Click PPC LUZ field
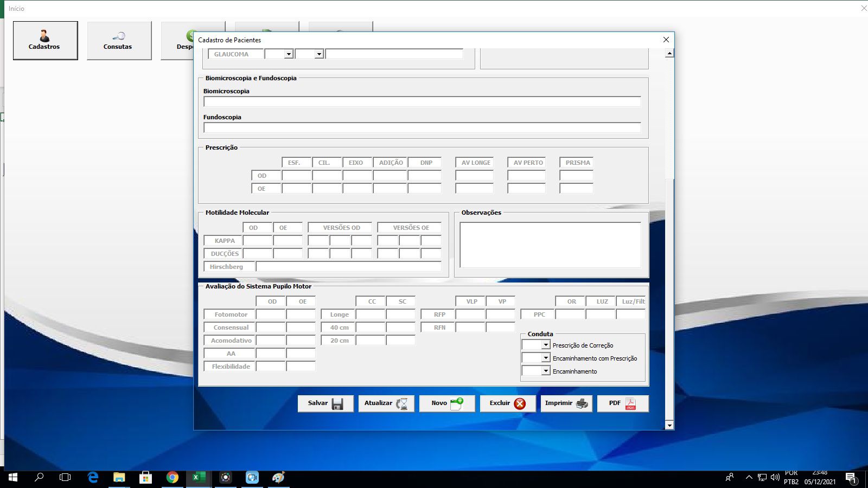Image resolution: width=868 pixels, height=488 pixels. [601, 314]
